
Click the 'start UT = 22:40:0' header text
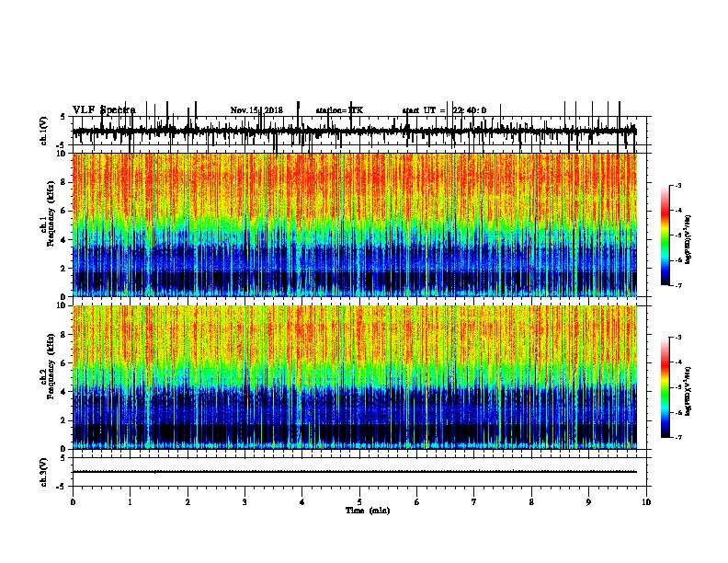[444, 110]
